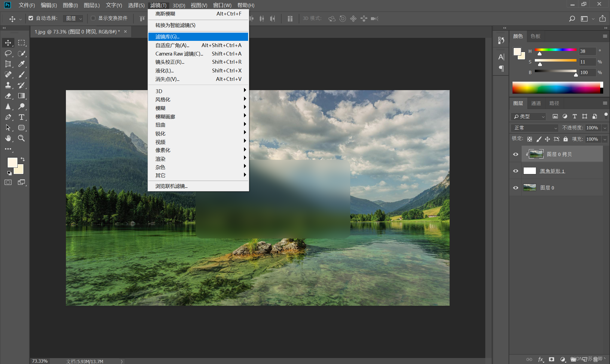Image resolution: width=610 pixels, height=364 pixels.
Task: Select the Eraser tool
Action: (x=8, y=96)
